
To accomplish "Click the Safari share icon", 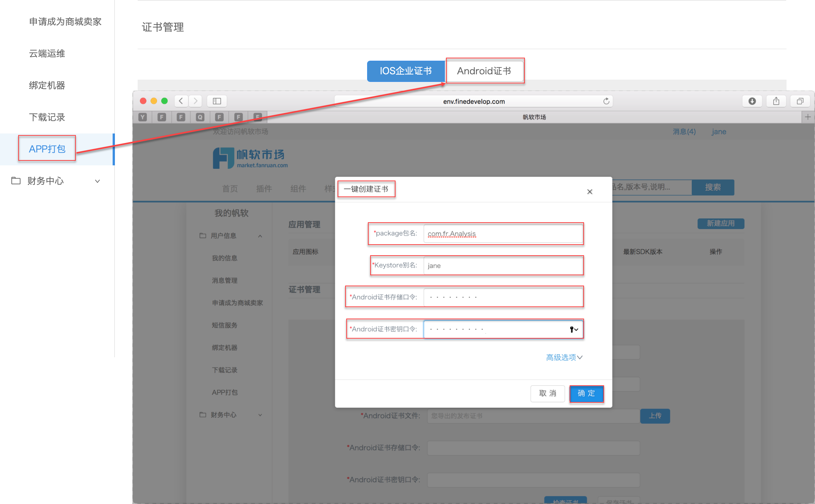I will (x=776, y=101).
